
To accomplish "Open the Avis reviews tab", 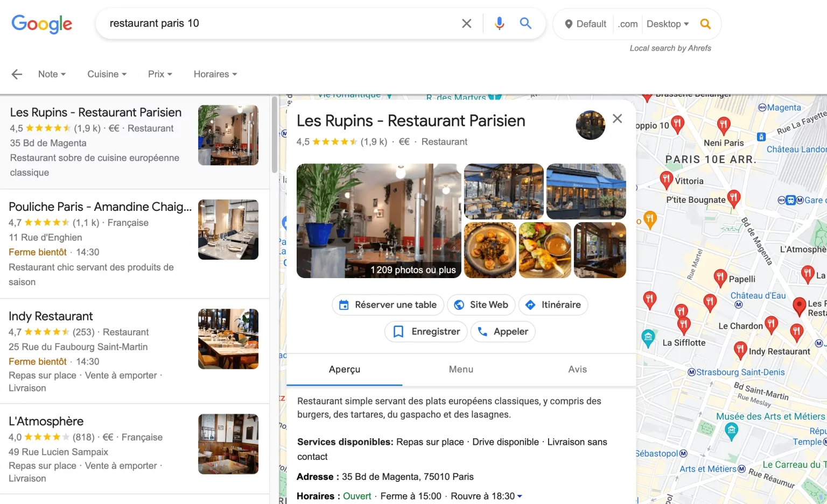I will pos(577,370).
